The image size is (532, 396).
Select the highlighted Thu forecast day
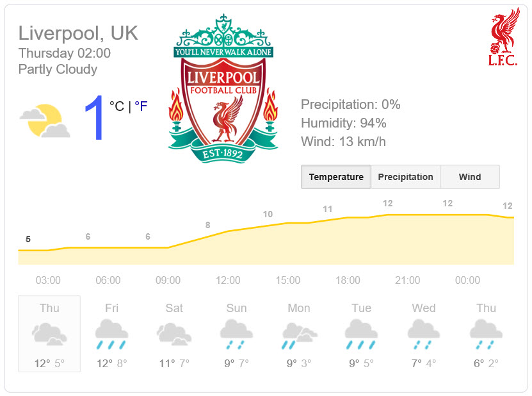coord(49,334)
